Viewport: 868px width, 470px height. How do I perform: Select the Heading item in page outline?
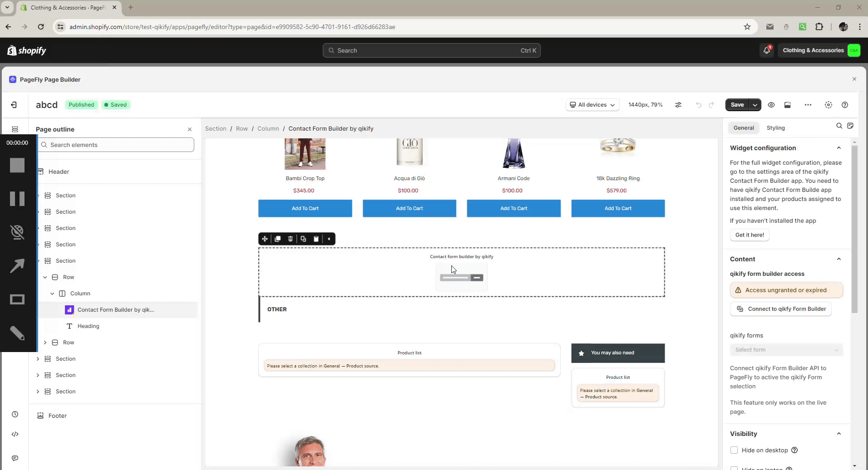click(88, 326)
